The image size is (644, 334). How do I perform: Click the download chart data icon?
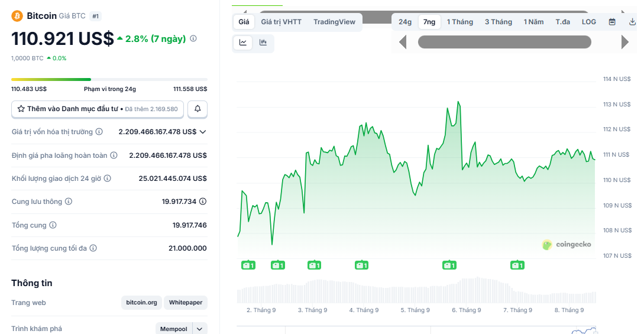click(633, 22)
